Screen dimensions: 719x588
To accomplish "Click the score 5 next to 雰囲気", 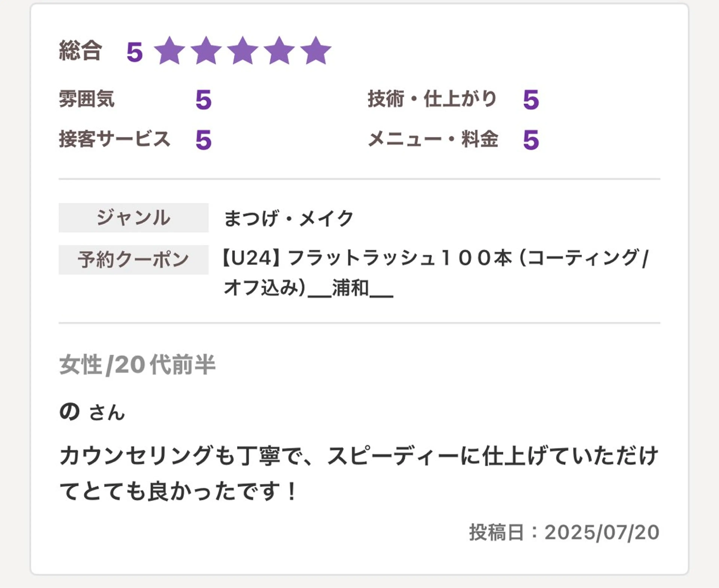I will (203, 100).
